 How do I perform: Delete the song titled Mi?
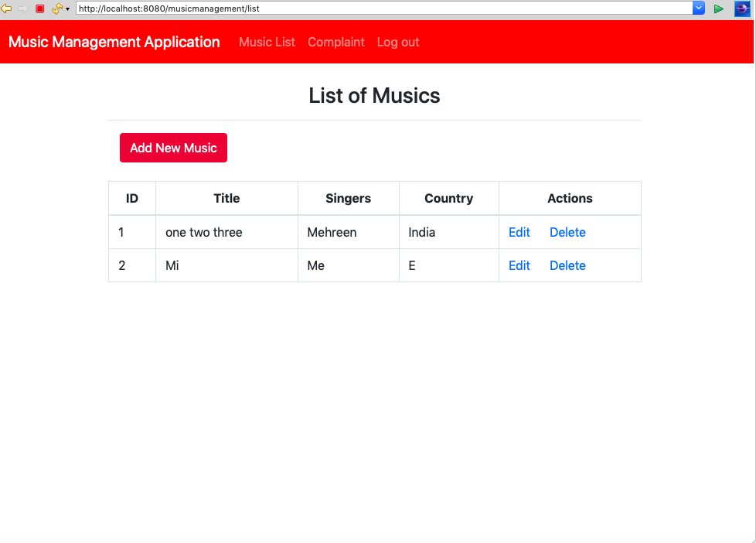click(567, 265)
